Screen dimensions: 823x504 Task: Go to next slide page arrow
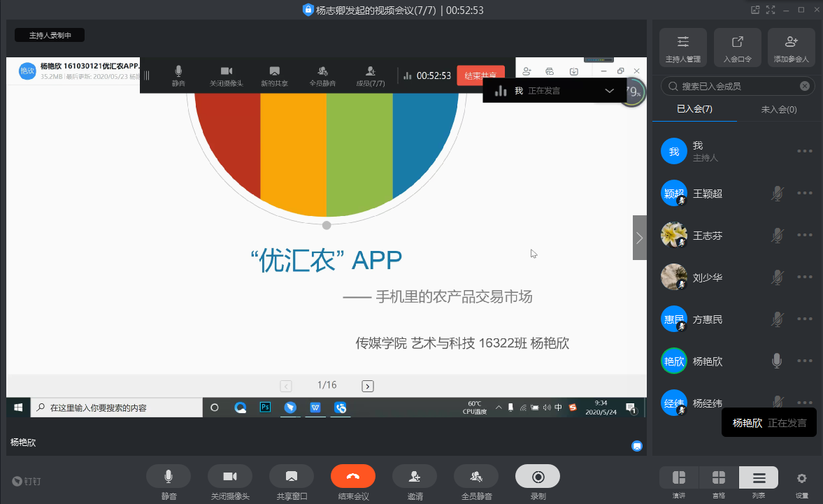[367, 386]
